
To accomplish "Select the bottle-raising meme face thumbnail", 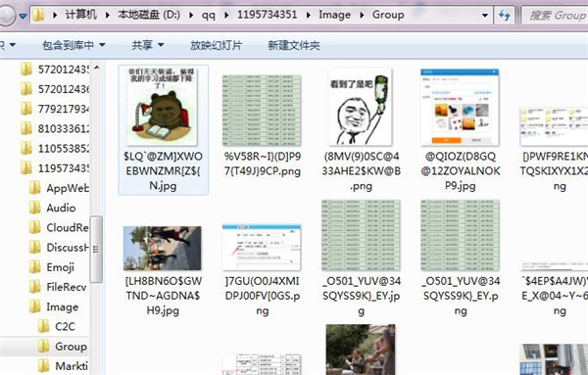I will [x=361, y=107].
